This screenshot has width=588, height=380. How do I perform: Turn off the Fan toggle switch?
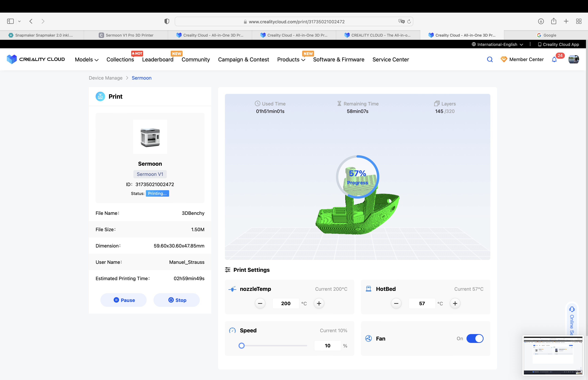[x=475, y=338]
